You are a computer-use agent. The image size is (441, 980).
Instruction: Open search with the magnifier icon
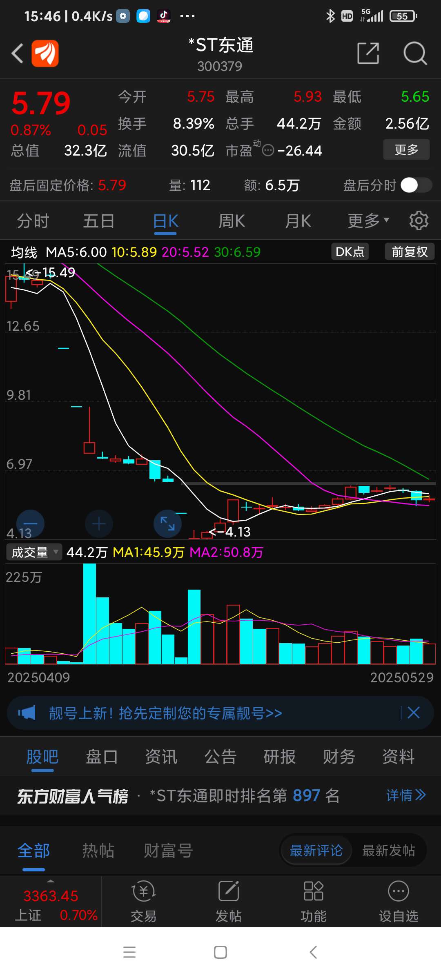click(415, 53)
